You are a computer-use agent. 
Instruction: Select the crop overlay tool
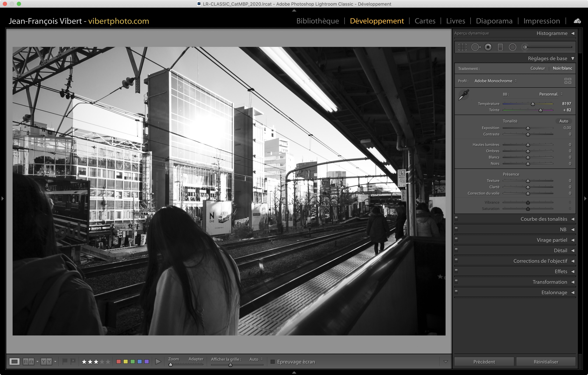tap(462, 47)
